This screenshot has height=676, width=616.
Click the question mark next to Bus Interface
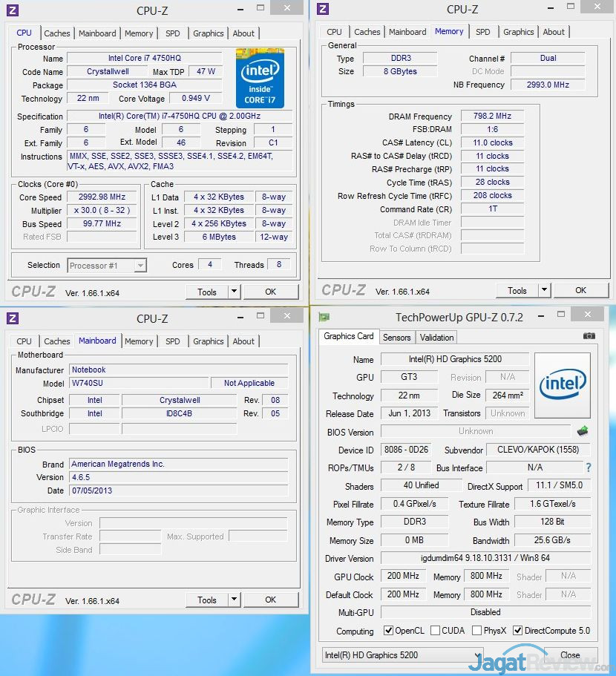pyautogui.click(x=589, y=467)
